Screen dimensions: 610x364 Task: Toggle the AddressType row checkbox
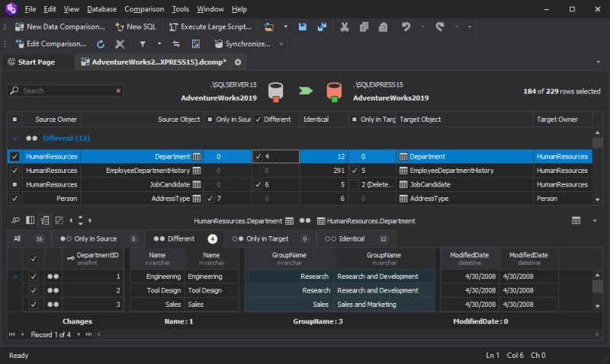pos(14,199)
